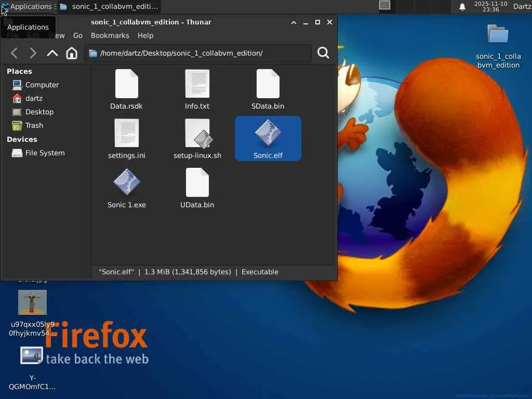Open the View menu in Thunar
The width and height of the screenshot is (532, 399).
click(x=56, y=35)
